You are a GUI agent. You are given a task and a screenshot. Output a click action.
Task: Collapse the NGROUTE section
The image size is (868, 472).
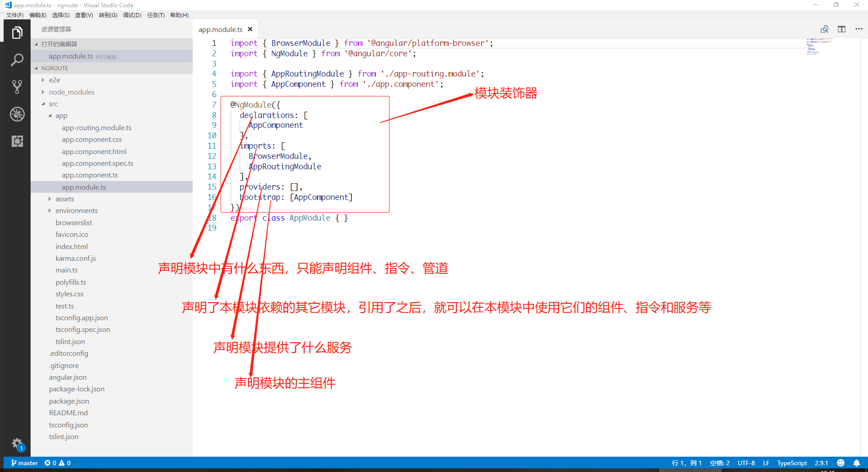pyautogui.click(x=112, y=68)
